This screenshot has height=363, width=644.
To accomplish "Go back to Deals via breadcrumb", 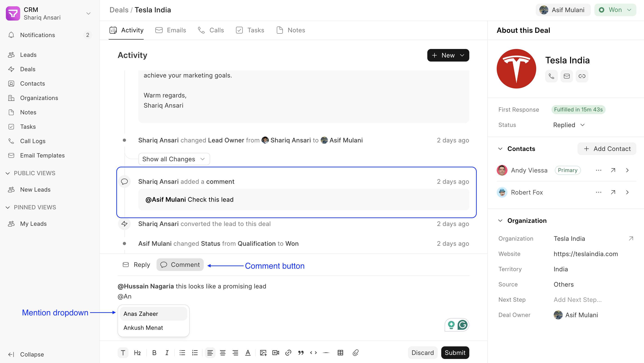I will click(119, 10).
